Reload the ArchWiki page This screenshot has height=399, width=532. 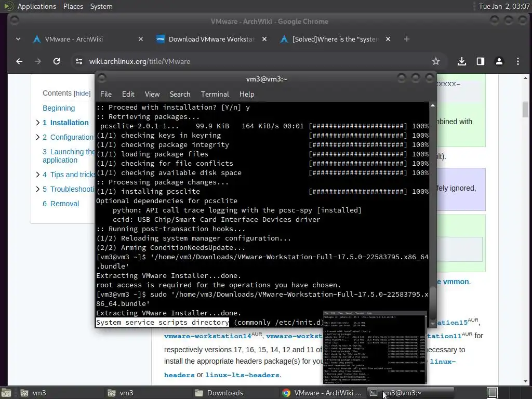(57, 61)
